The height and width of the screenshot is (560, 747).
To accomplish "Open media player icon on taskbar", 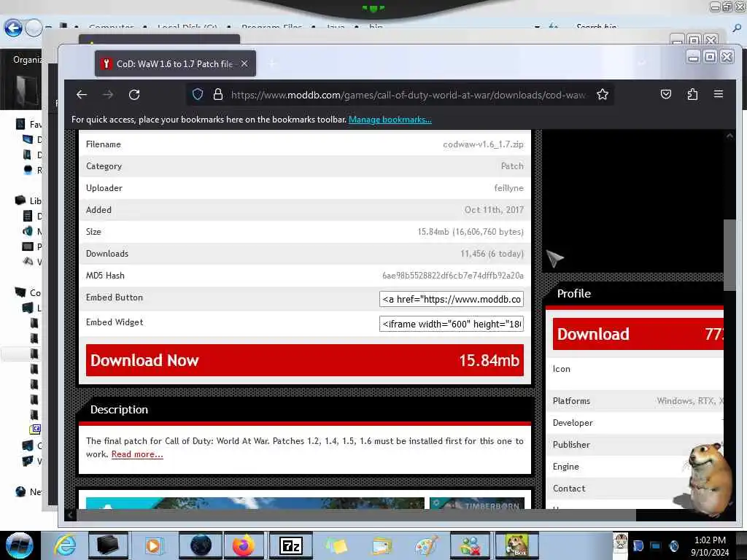I will coord(153,545).
